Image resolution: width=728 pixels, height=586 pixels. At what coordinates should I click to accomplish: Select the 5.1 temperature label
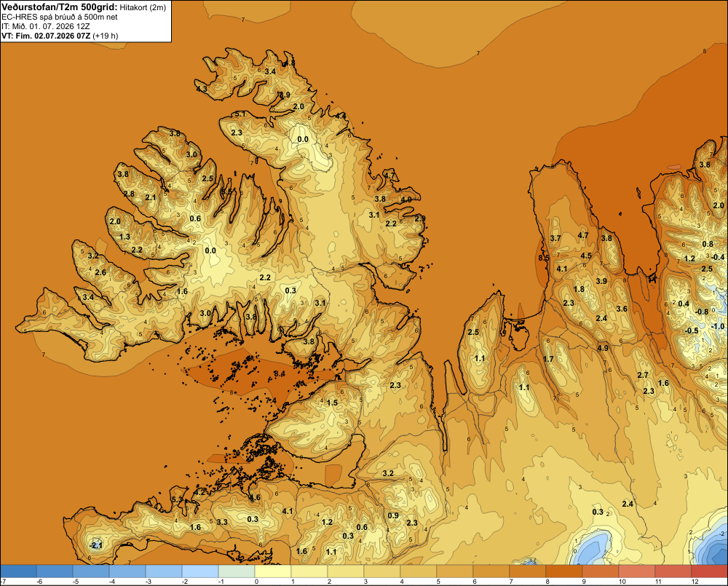click(x=240, y=114)
